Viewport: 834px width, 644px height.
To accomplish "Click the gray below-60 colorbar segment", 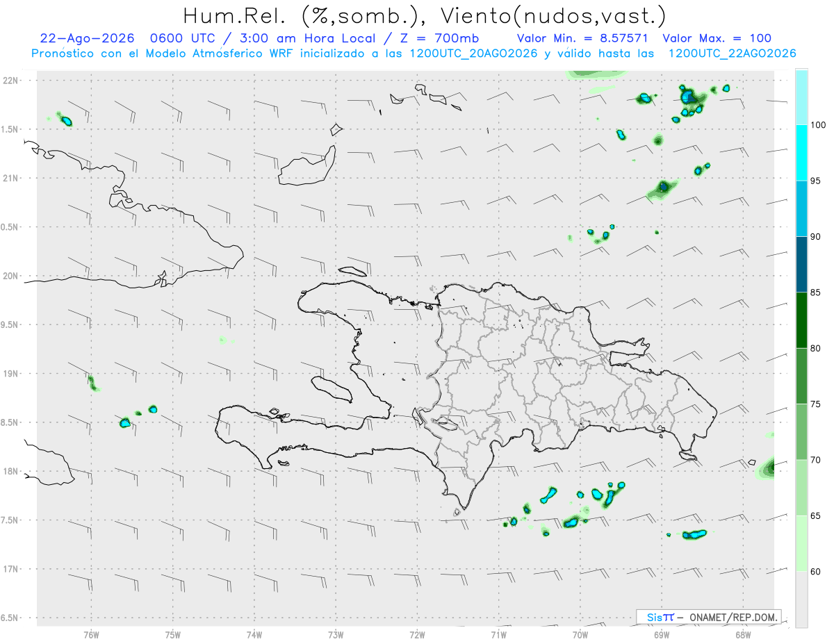I will point(801,600).
